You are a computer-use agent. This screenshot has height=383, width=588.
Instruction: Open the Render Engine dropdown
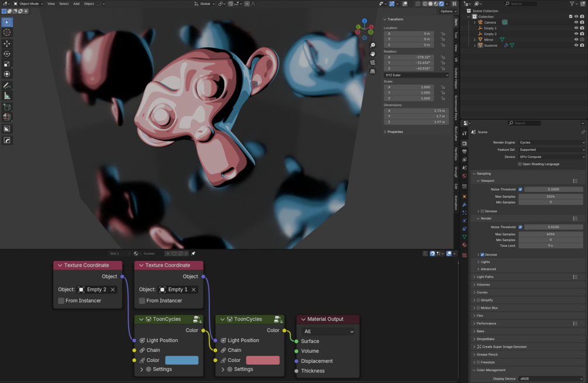(552, 143)
